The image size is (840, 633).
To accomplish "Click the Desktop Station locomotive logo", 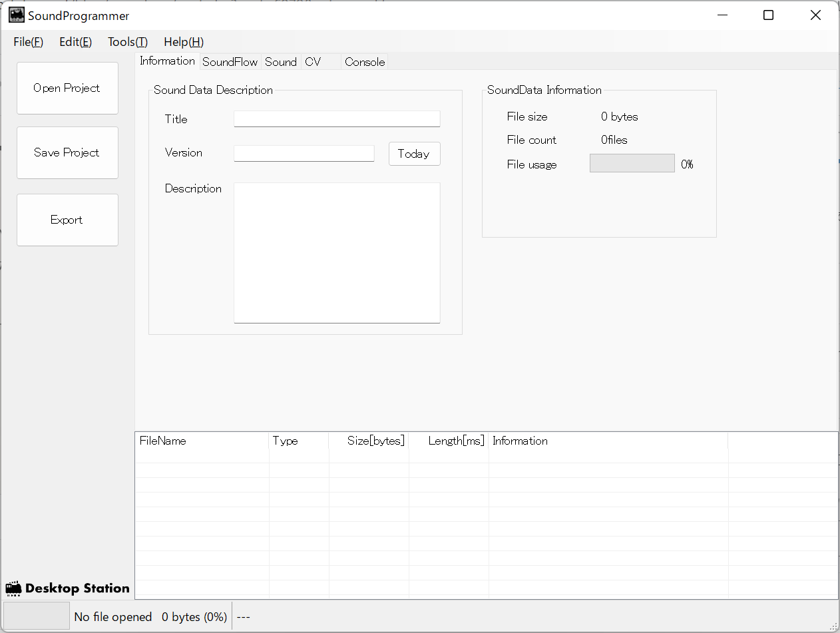I will (13, 588).
